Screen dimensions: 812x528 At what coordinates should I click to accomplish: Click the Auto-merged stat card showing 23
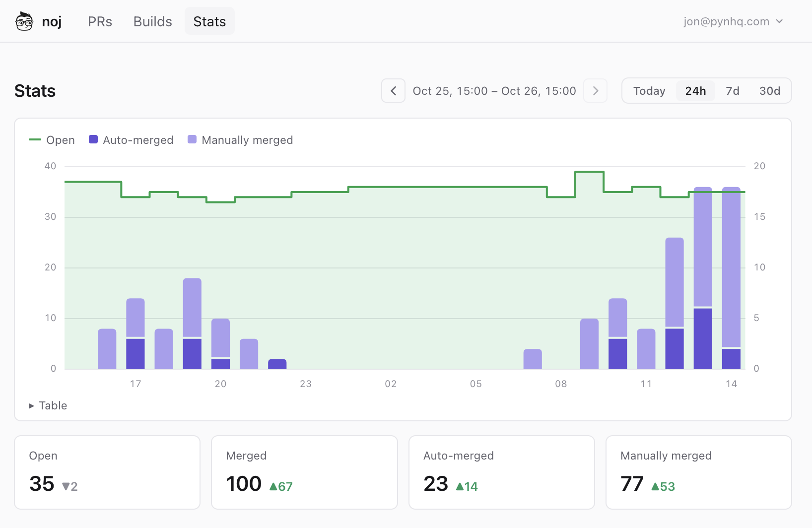[501, 472]
